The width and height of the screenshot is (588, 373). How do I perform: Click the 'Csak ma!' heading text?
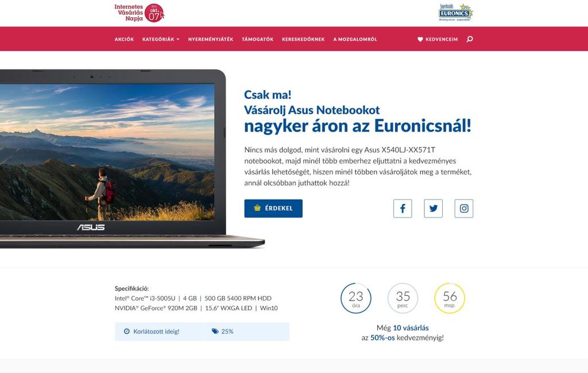[x=268, y=95]
